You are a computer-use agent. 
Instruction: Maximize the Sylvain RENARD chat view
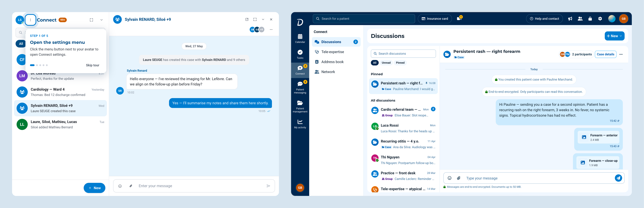[255, 19]
